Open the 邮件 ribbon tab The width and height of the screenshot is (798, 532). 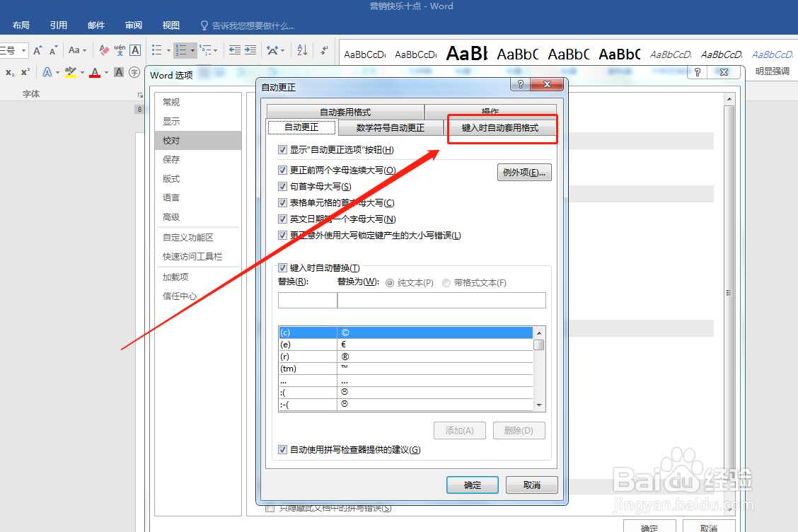96,25
